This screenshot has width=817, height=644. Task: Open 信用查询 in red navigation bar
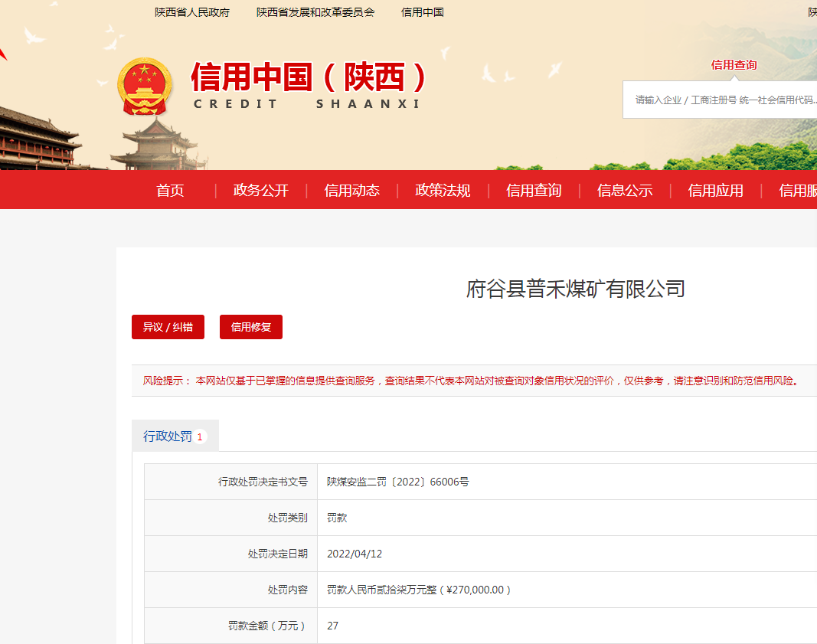click(x=534, y=190)
